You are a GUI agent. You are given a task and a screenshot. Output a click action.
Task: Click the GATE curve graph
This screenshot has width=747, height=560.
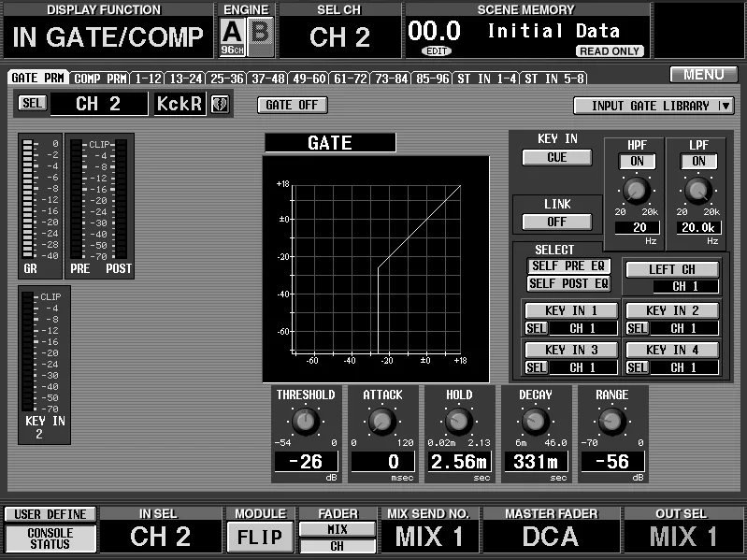pyautogui.click(x=376, y=269)
